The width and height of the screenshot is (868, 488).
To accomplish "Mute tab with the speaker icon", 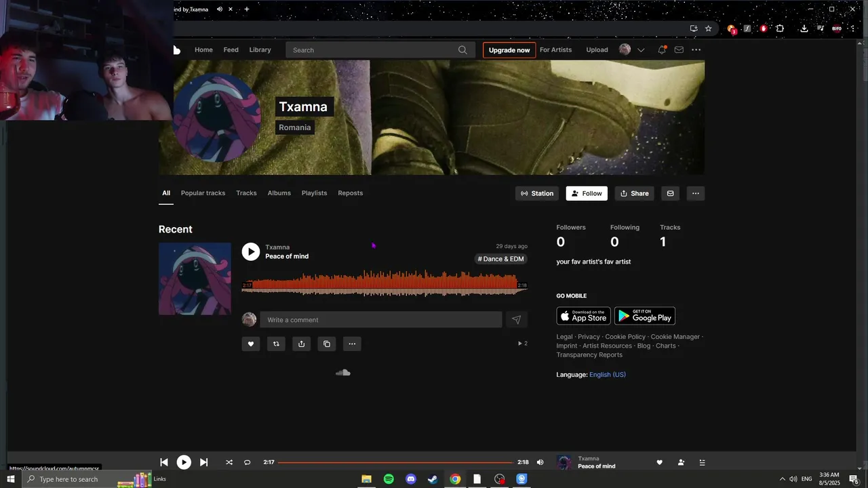I will click(220, 9).
